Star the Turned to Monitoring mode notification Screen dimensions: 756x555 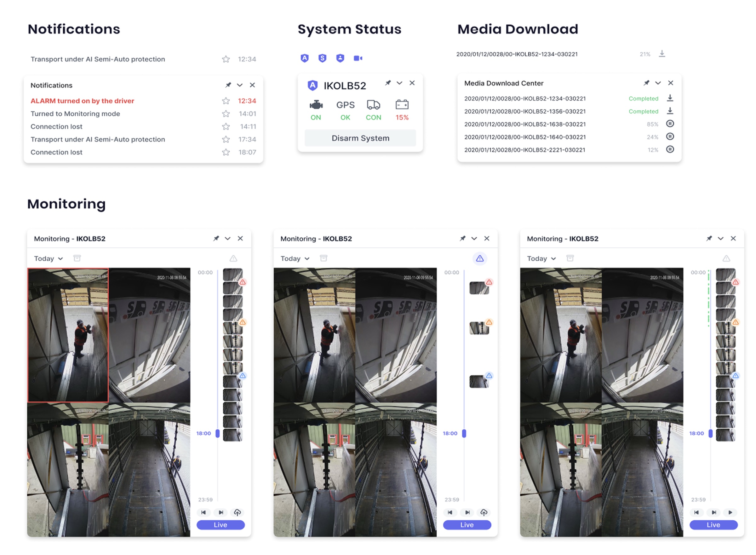point(226,113)
